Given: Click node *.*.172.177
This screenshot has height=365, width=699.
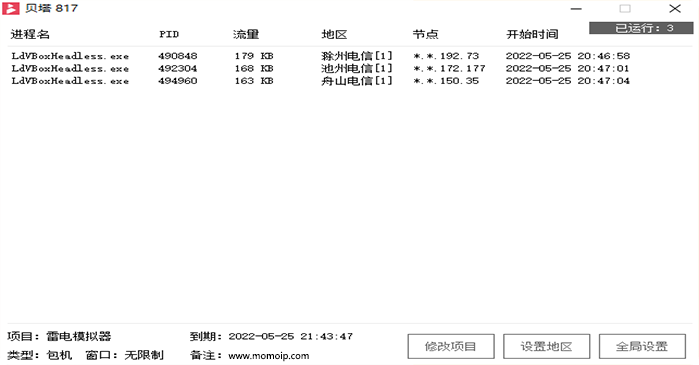Looking at the screenshot, I should click(x=449, y=69).
